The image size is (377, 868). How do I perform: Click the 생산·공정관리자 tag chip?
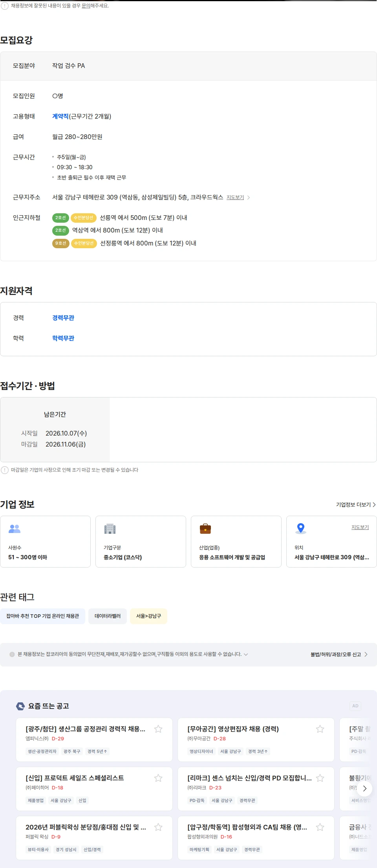(x=42, y=751)
